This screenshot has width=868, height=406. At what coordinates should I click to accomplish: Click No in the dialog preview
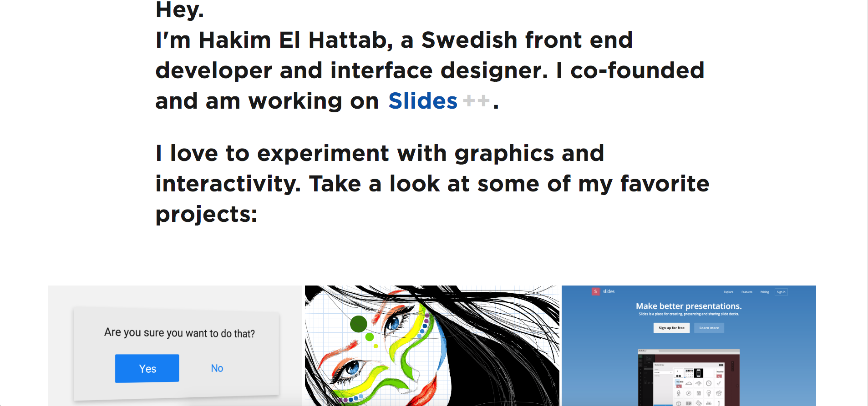pyautogui.click(x=217, y=368)
